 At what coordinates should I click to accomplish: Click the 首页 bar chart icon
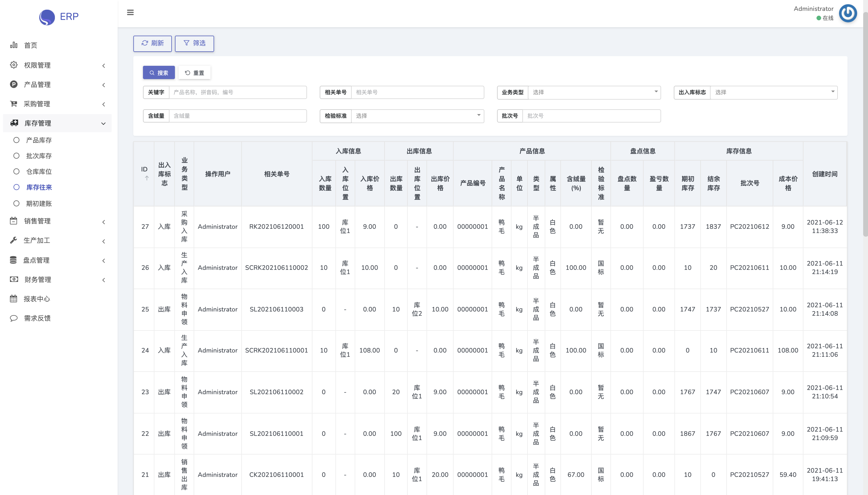coord(14,45)
